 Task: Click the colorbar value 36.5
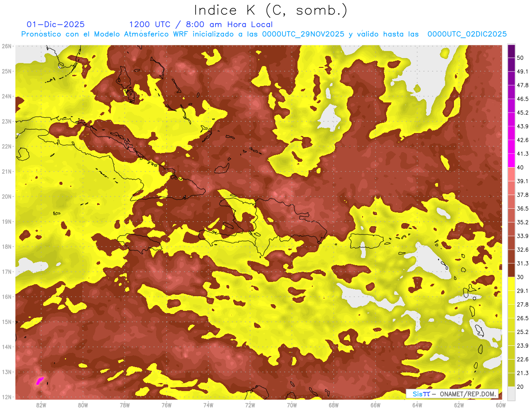coord(523,209)
